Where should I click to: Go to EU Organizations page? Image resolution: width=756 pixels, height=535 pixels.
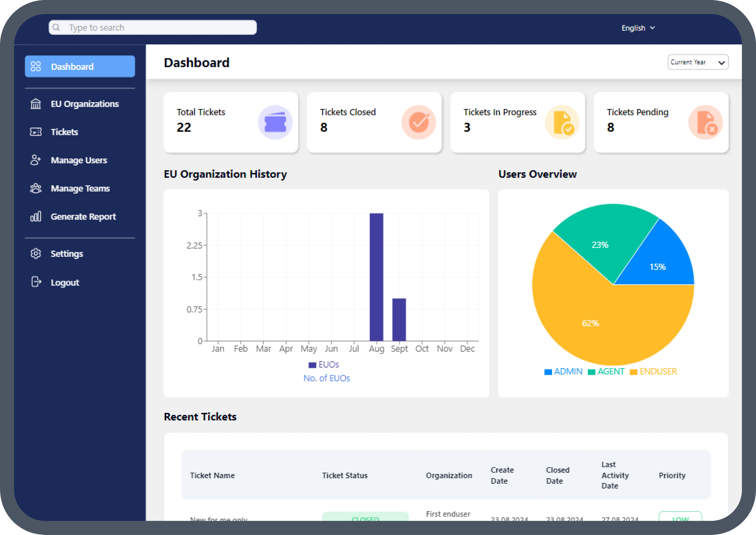point(80,104)
